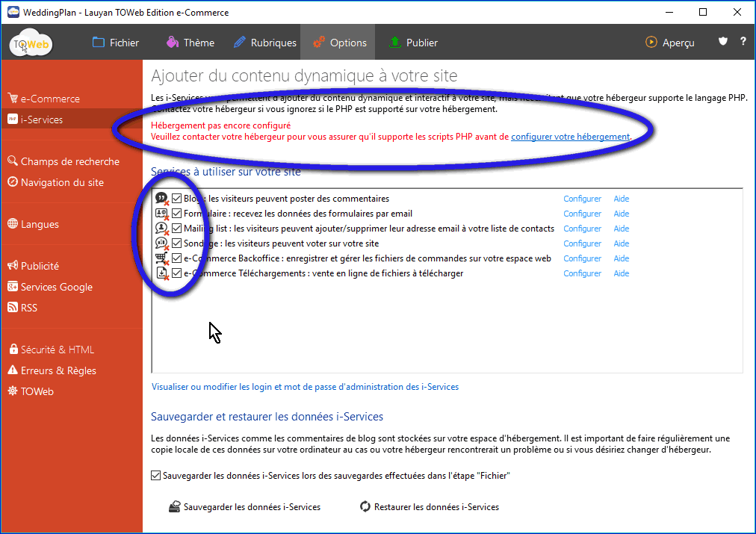
Task: Click the Aperçu preview button
Action: (x=670, y=43)
